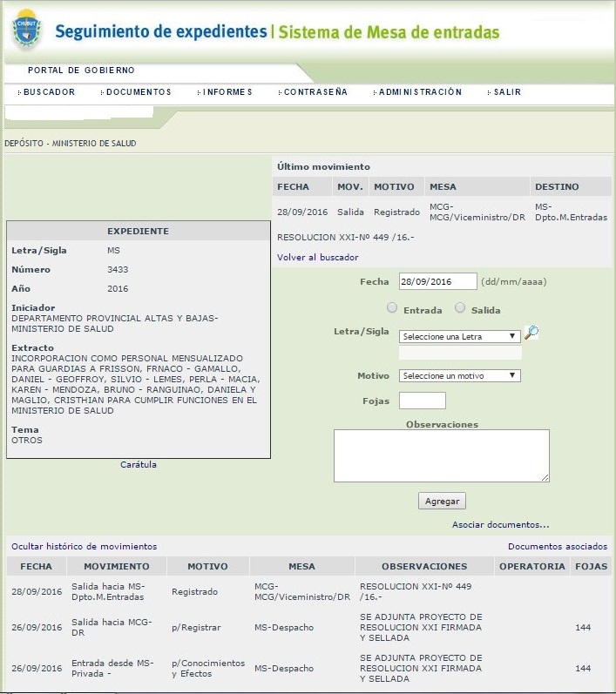Focus the Fecha date field
The height and width of the screenshot is (694, 616).
point(437,281)
